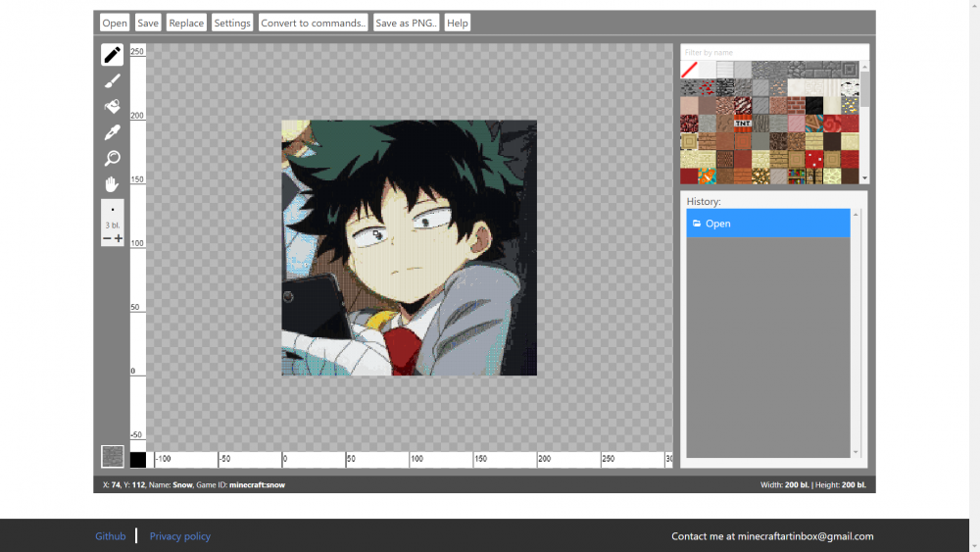Viewport: 980px width, 552px height.
Task: Select the Open entry in History
Action: pos(768,224)
